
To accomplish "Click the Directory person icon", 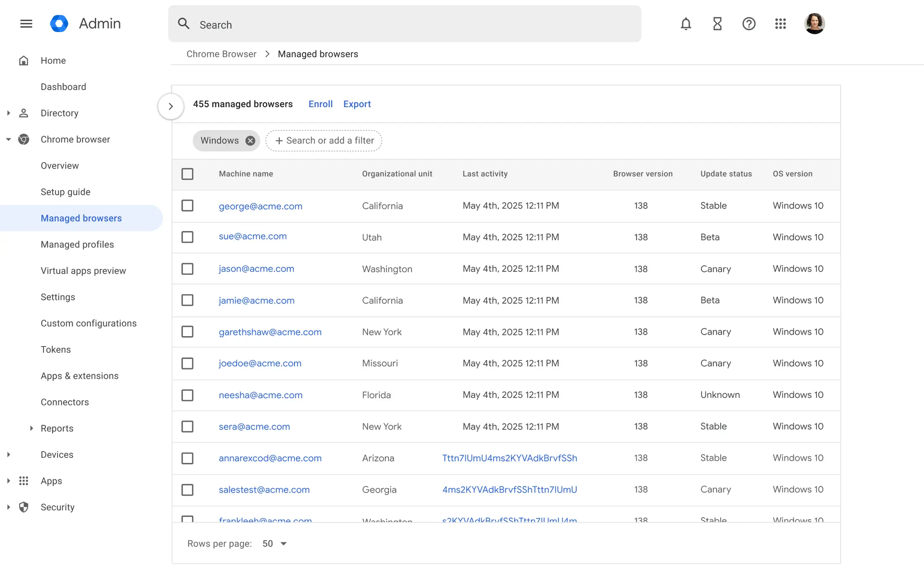I will coord(24,113).
